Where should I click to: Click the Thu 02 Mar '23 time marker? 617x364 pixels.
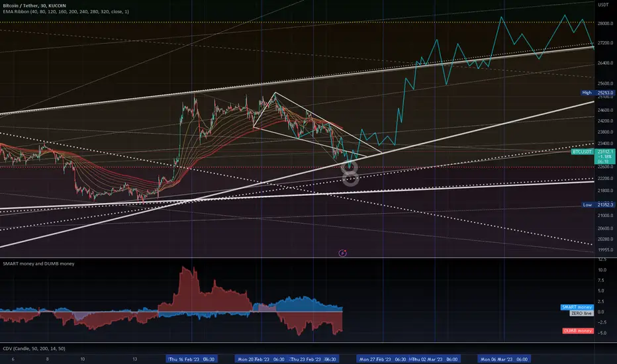435,359
